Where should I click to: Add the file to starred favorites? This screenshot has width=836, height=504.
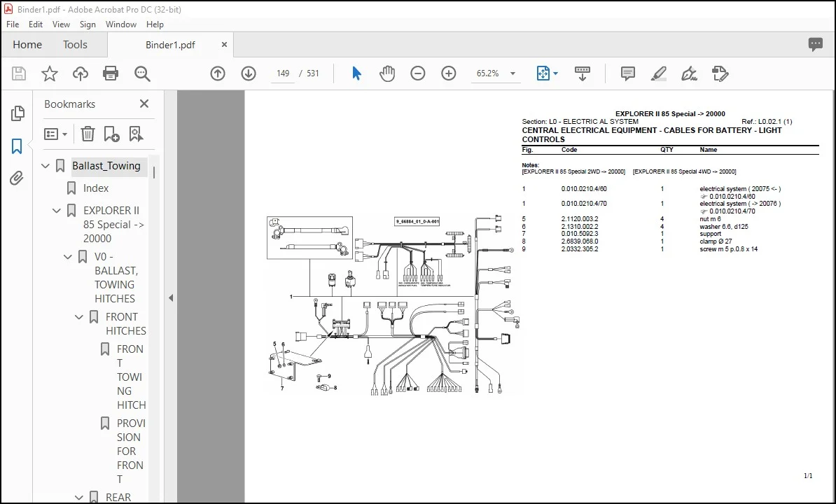(50, 73)
